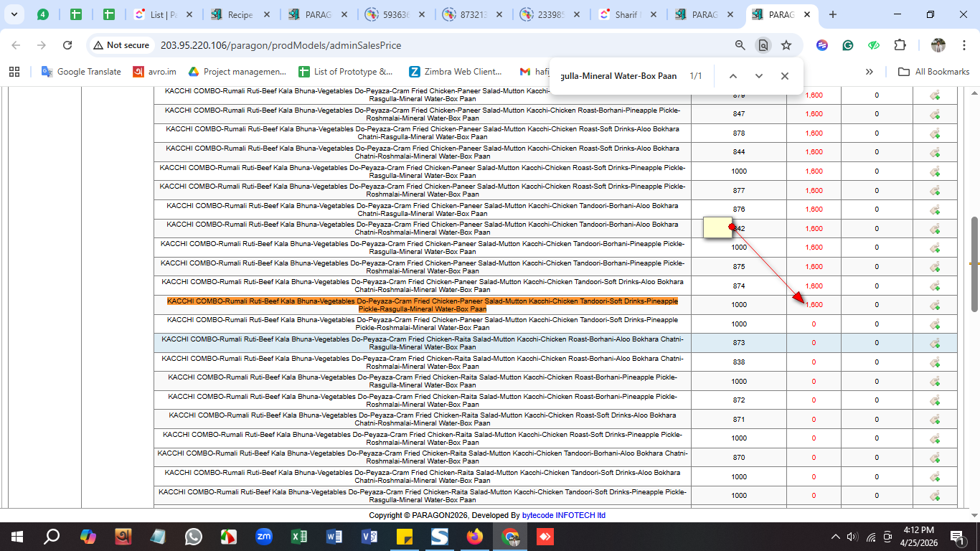
Task: Open a new browser tab
Action: click(832, 14)
